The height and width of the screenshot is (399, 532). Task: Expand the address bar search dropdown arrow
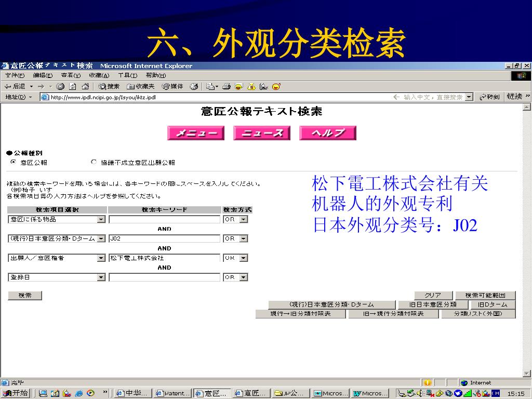[x=469, y=97]
